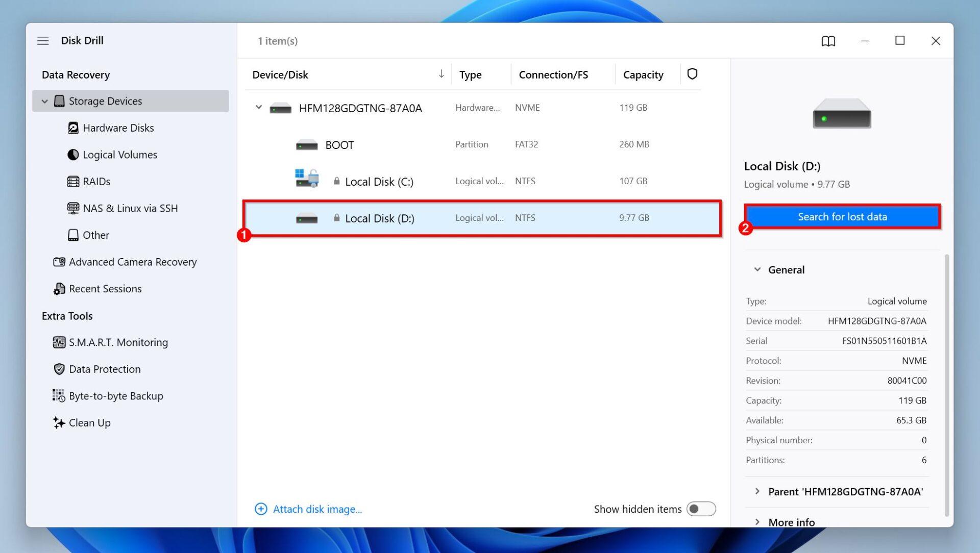980x553 pixels.
Task: Expand the More info section
Action: (757, 522)
